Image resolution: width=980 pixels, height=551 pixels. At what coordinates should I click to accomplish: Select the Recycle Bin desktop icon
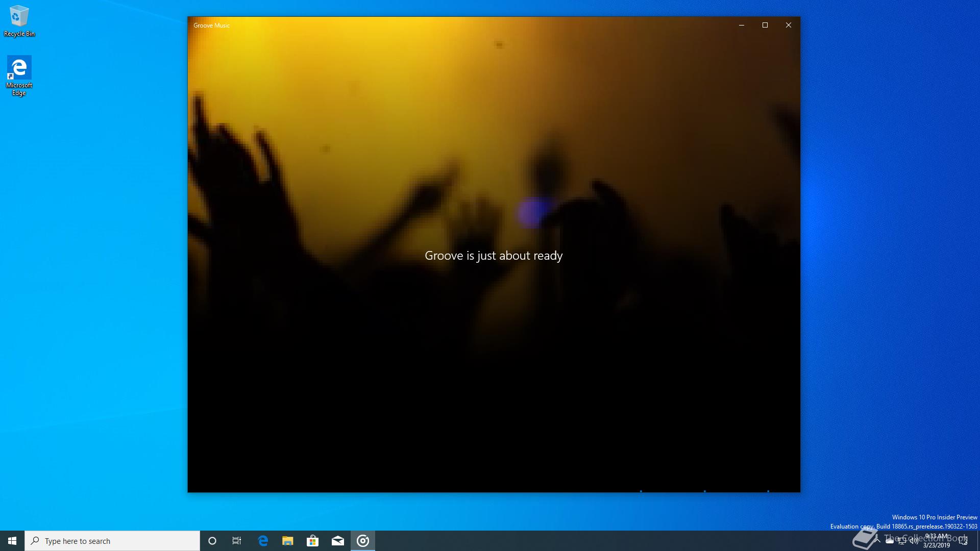pos(19,21)
